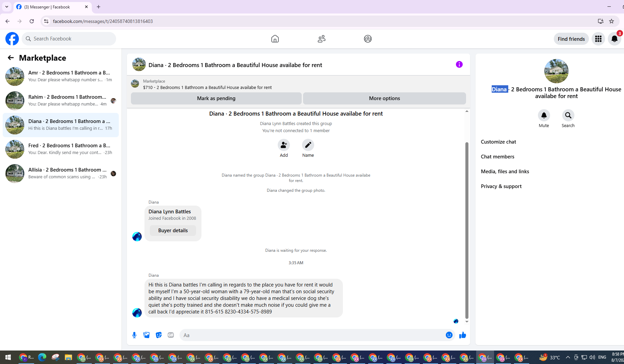The width and height of the screenshot is (624, 364).
Task: Go to the Facebook Home icon
Action: [x=275, y=39]
